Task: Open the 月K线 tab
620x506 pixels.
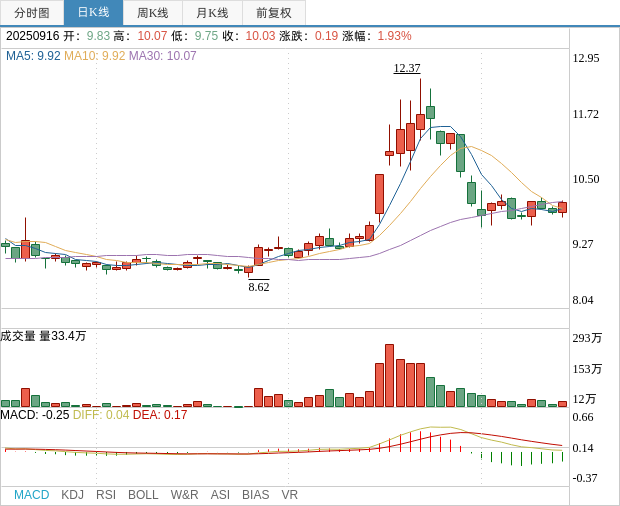Action: pos(212,13)
